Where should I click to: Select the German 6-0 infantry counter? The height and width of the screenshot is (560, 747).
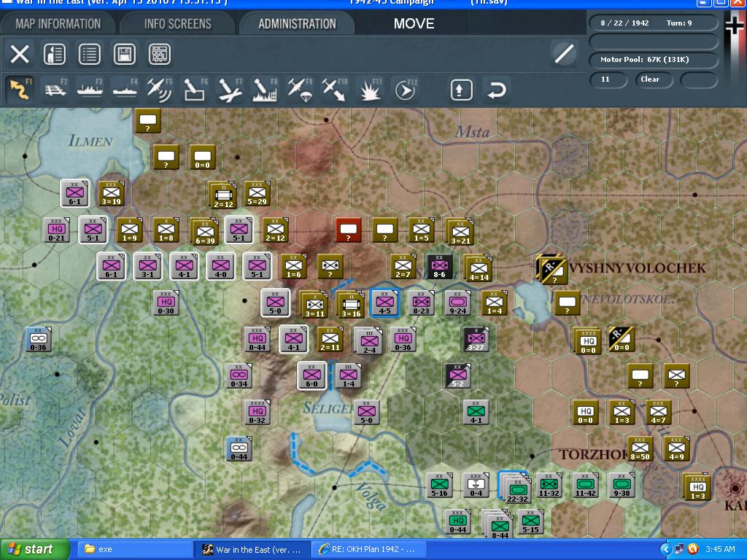[x=311, y=376]
